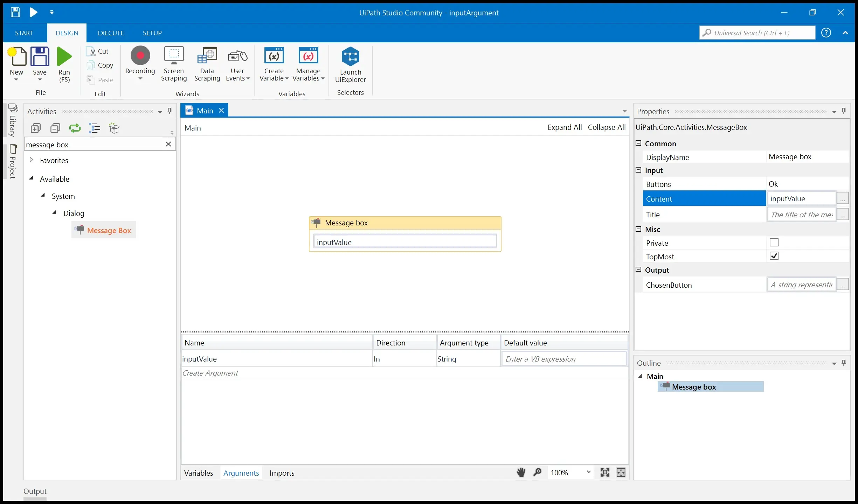
Task: Collapse the Available tree node
Action: [31, 178]
